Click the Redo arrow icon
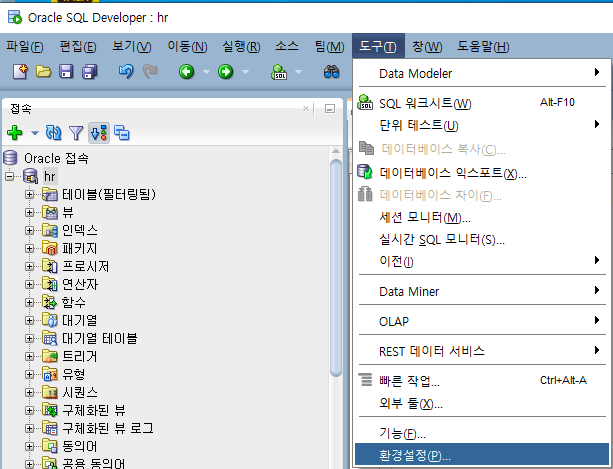Viewport: 613px width, 469px height. click(150, 72)
